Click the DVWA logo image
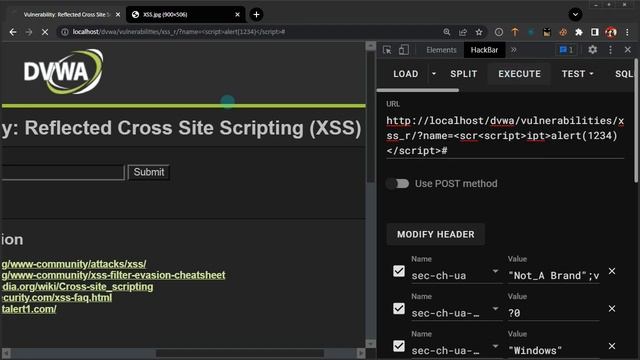640x360 pixels. (63, 72)
